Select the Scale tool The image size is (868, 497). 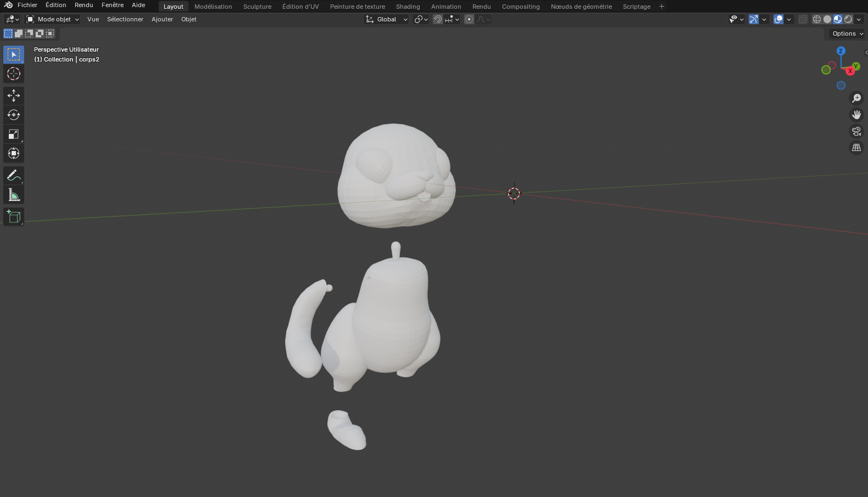click(x=14, y=135)
